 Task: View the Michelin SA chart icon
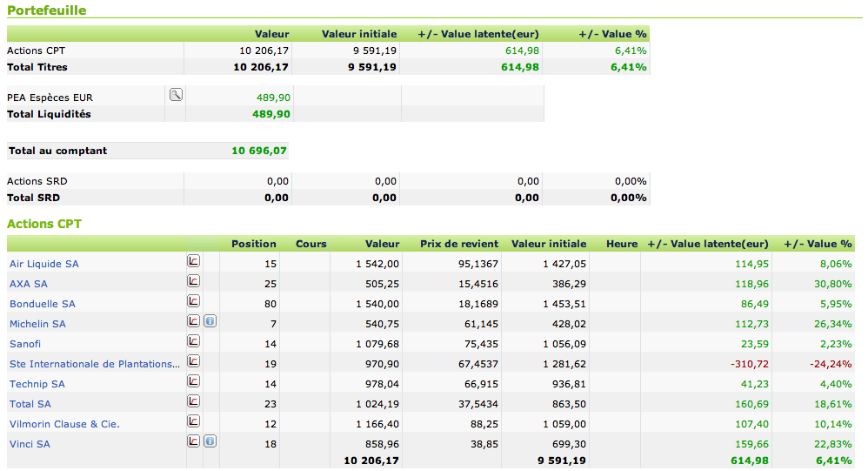pyautogui.click(x=193, y=320)
